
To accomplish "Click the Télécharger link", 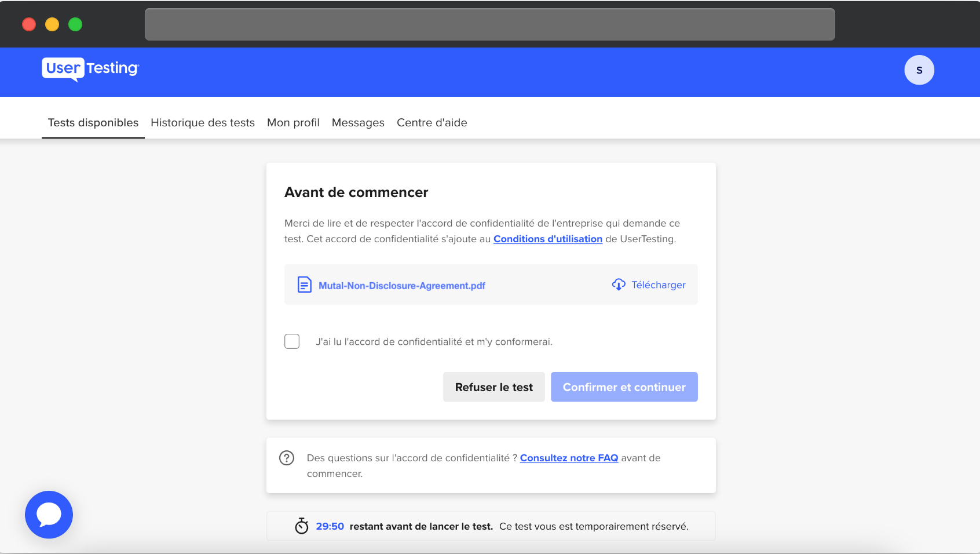I will tap(659, 285).
